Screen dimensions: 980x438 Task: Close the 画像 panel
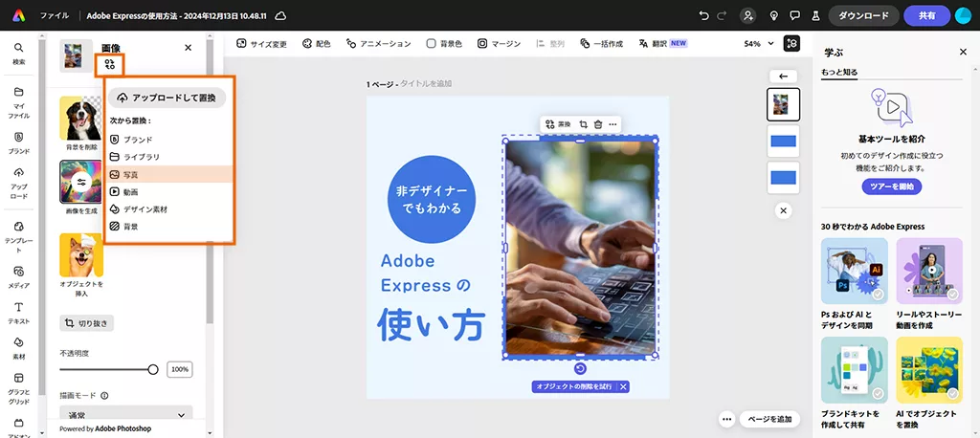[x=189, y=48]
